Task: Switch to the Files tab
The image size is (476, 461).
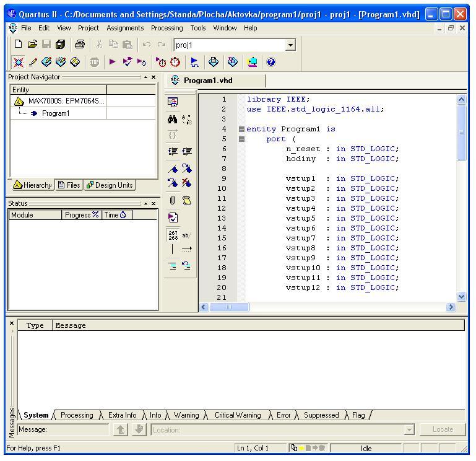Action: (x=69, y=185)
